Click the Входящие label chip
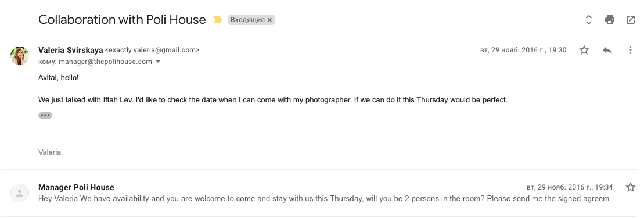 coord(247,20)
